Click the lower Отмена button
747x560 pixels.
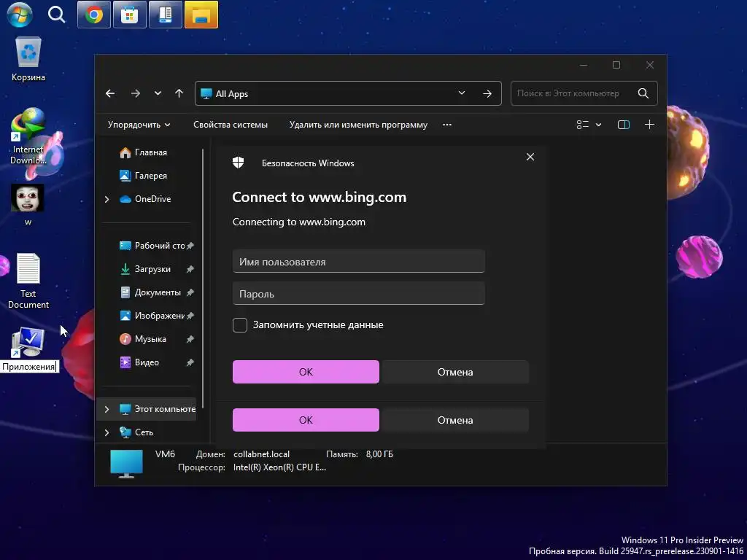pos(455,420)
